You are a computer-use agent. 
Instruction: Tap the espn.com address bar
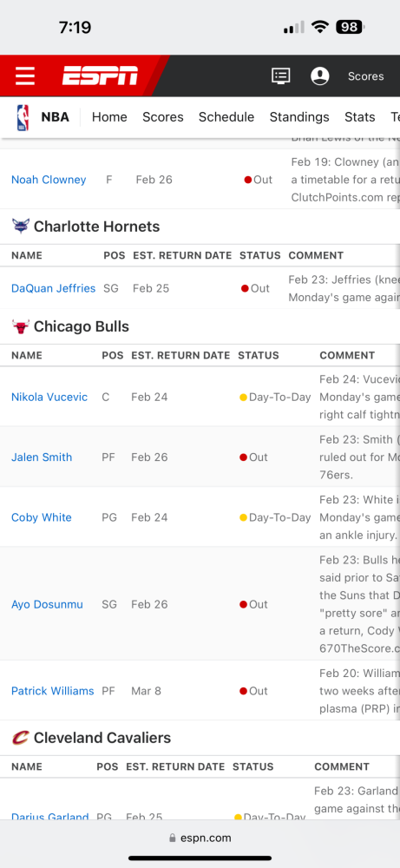coord(200,838)
